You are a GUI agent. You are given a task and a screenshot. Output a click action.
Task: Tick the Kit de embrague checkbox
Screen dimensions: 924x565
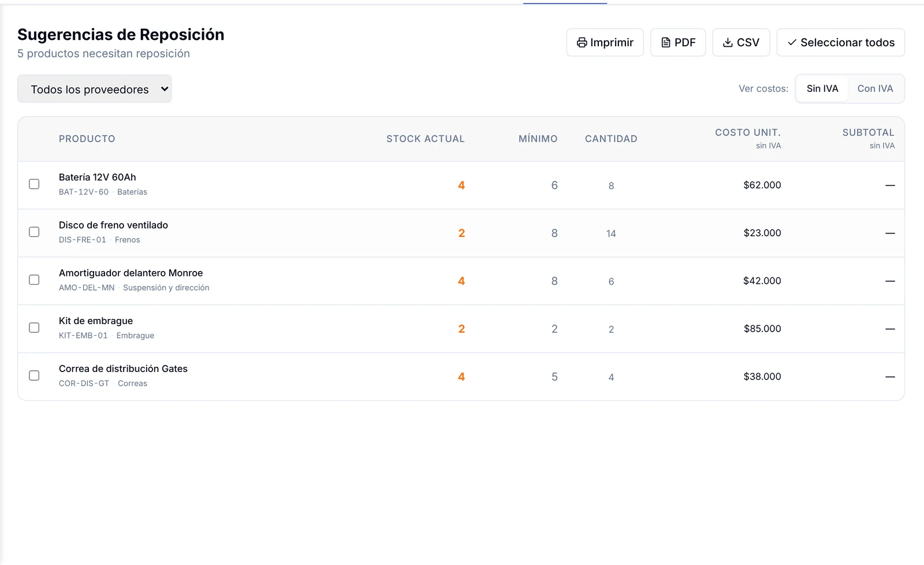point(34,328)
